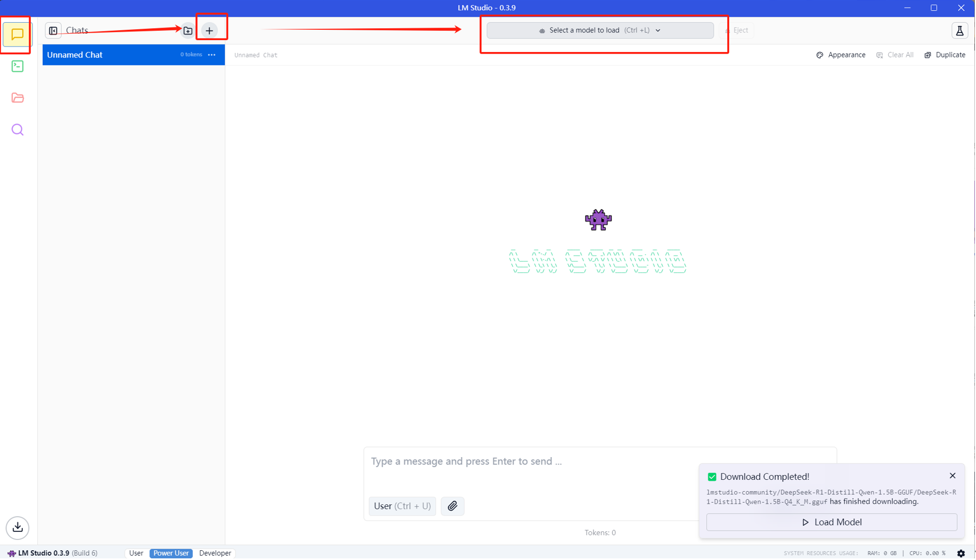Close the Download Completed notification

953,477
